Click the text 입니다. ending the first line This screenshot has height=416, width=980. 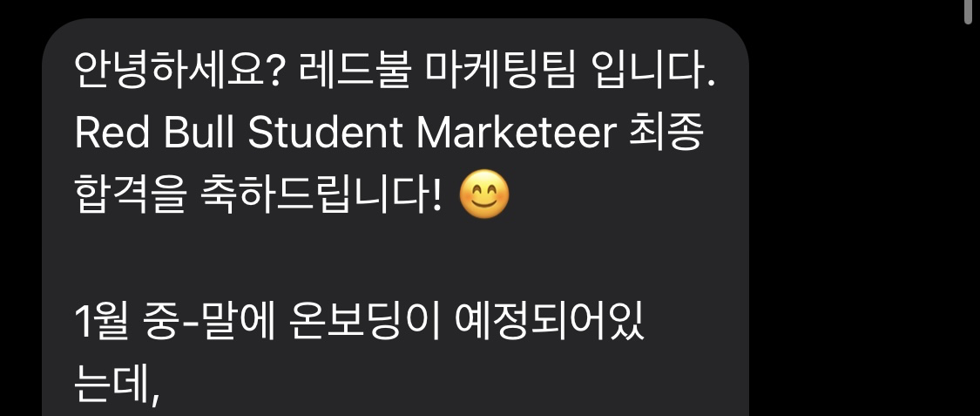[653, 71]
